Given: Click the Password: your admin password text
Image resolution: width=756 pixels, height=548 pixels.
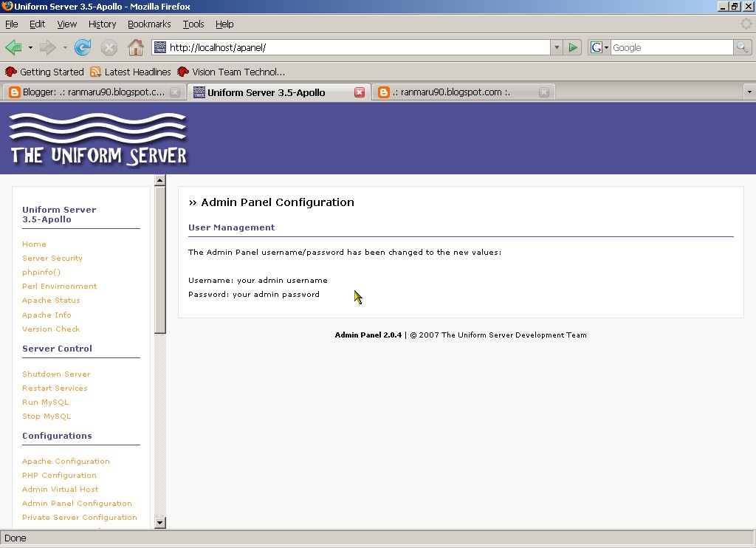Looking at the screenshot, I should 254,294.
